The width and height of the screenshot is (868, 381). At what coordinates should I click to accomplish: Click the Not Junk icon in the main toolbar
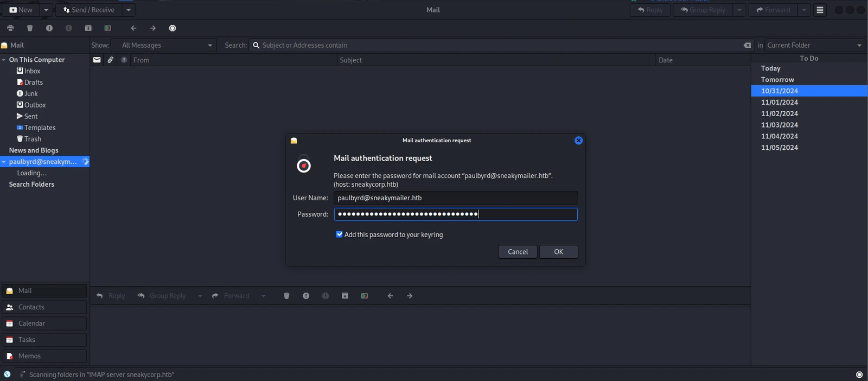pos(69,28)
